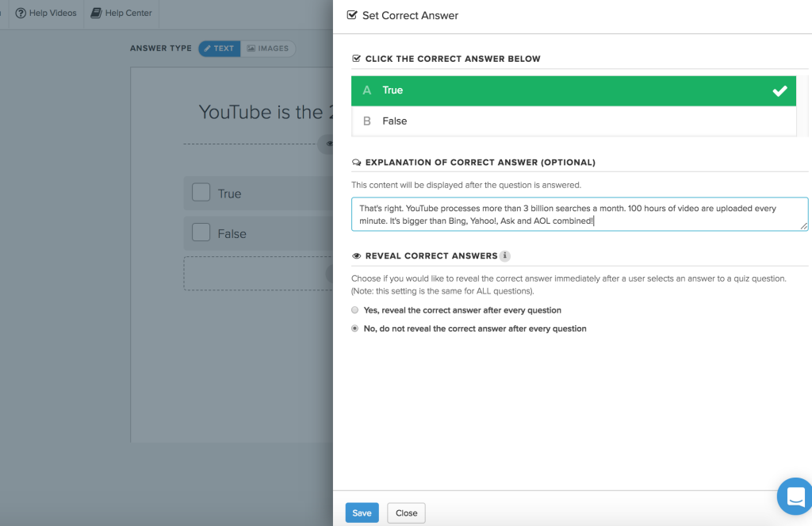812x526 pixels.
Task: Click the dashed add-answer box
Action: coord(259,273)
